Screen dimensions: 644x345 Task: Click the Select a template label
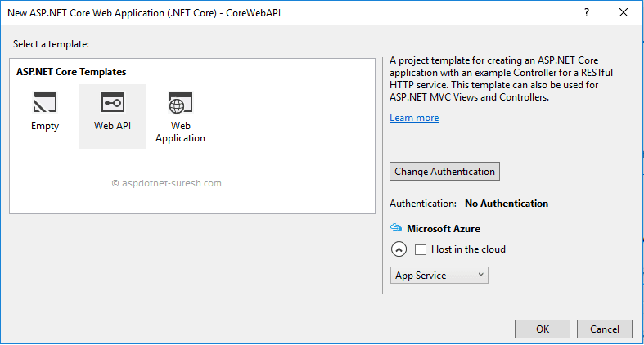(x=51, y=44)
